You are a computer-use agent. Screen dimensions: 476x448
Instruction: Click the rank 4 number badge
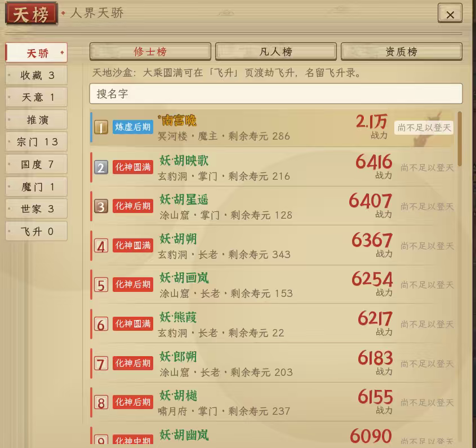[x=101, y=245]
